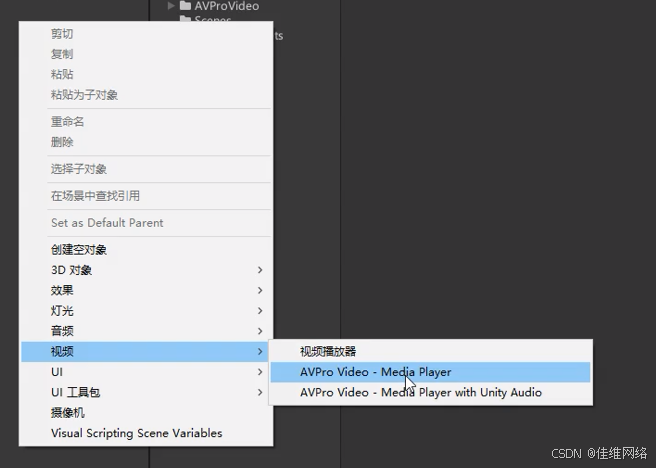Screen dimensions: 656x468
Task: Select the AVProVideo folder name
Action: (226, 6)
